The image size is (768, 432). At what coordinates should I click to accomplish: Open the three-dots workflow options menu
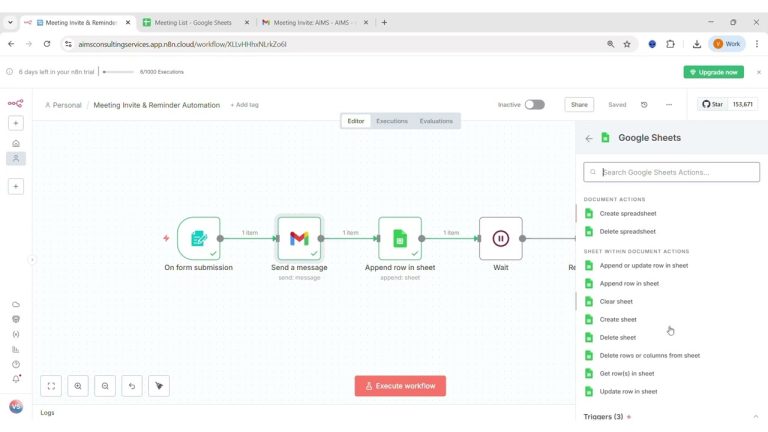click(x=669, y=105)
